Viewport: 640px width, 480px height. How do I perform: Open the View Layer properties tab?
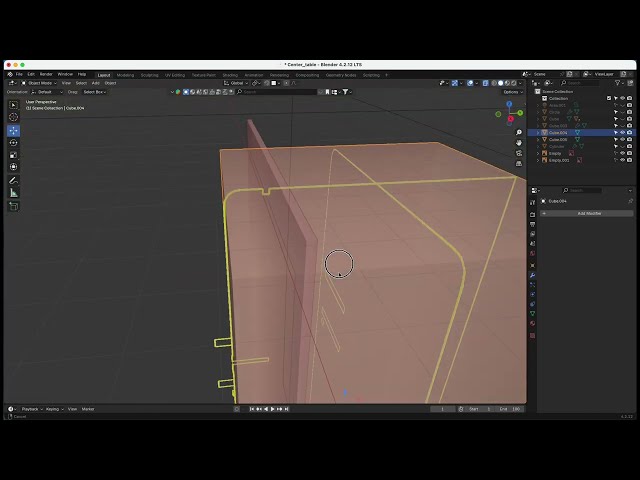click(x=532, y=234)
